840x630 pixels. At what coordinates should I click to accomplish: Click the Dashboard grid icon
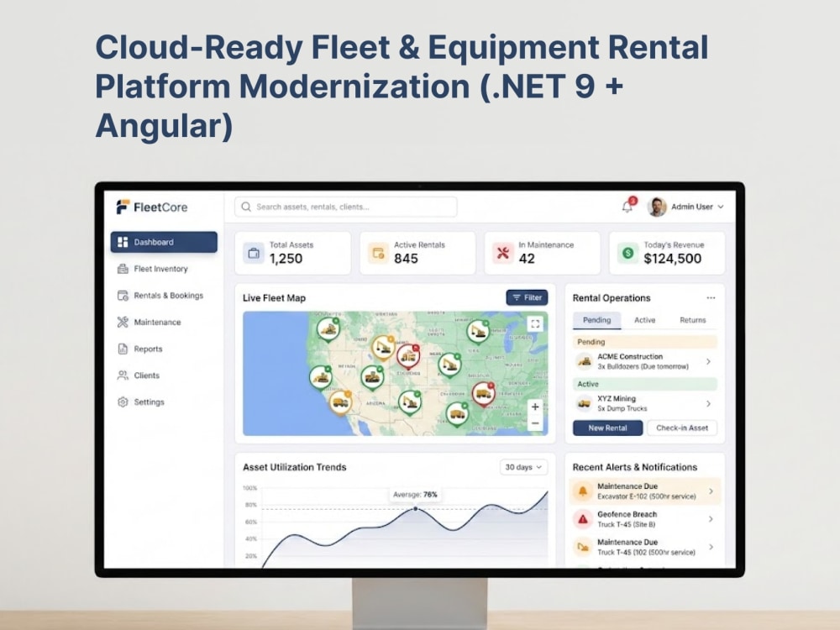(x=123, y=242)
